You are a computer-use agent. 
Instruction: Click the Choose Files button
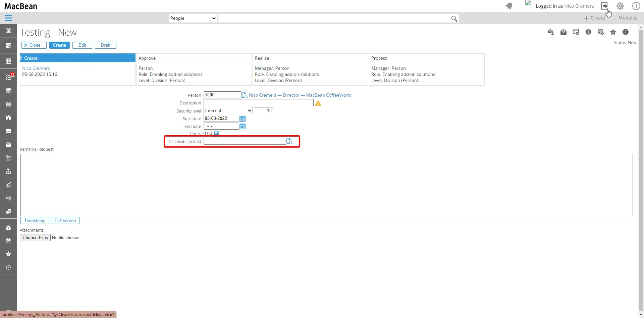click(x=35, y=237)
